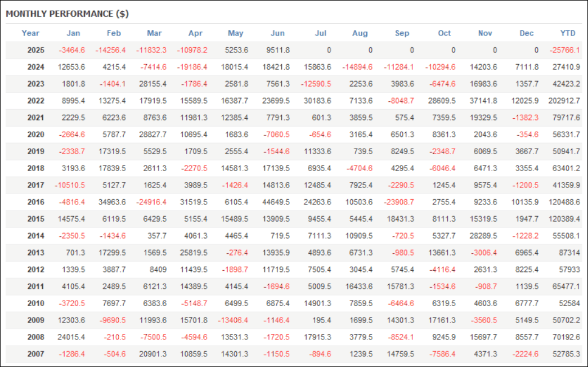Select the 2023 year row label
The width and height of the screenshot is (588, 367).
[35, 84]
